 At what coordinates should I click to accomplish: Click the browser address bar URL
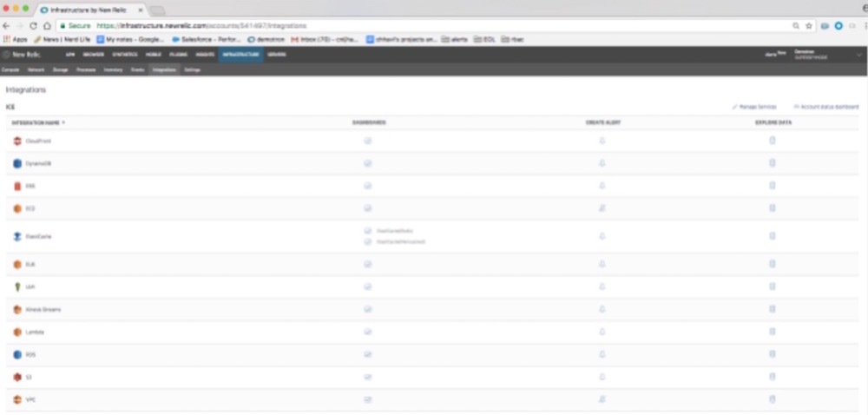click(x=201, y=26)
